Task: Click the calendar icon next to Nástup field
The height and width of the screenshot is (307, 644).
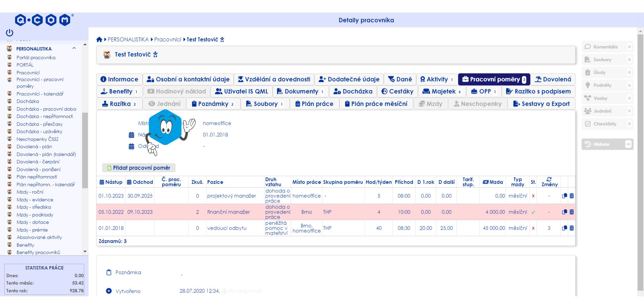Action: (x=131, y=135)
